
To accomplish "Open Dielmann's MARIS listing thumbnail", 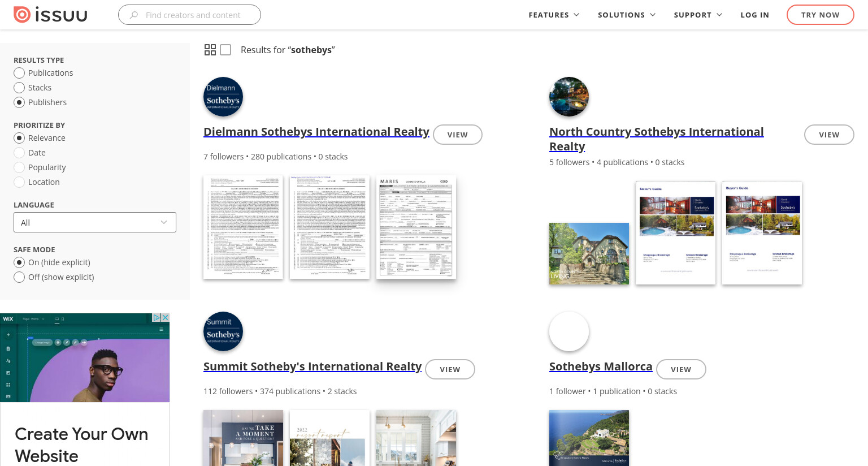I will point(416,227).
